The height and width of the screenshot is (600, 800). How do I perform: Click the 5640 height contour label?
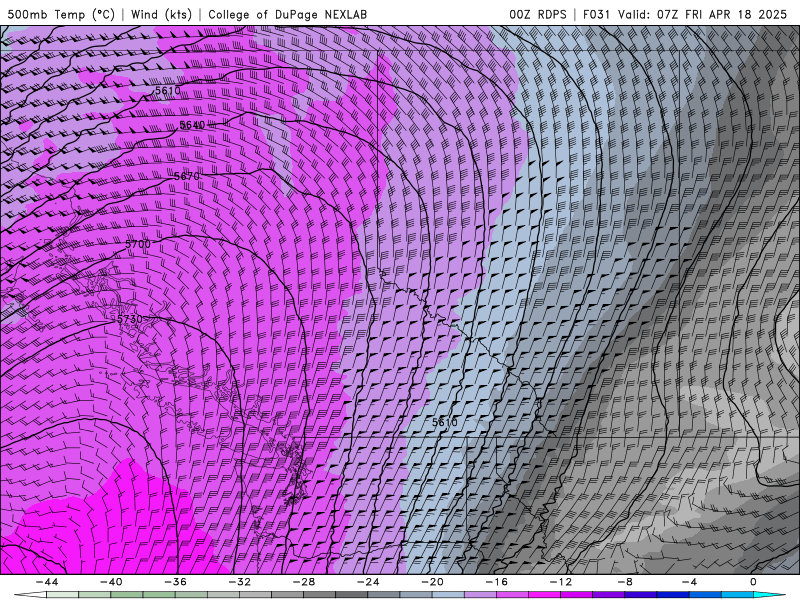click(x=192, y=125)
